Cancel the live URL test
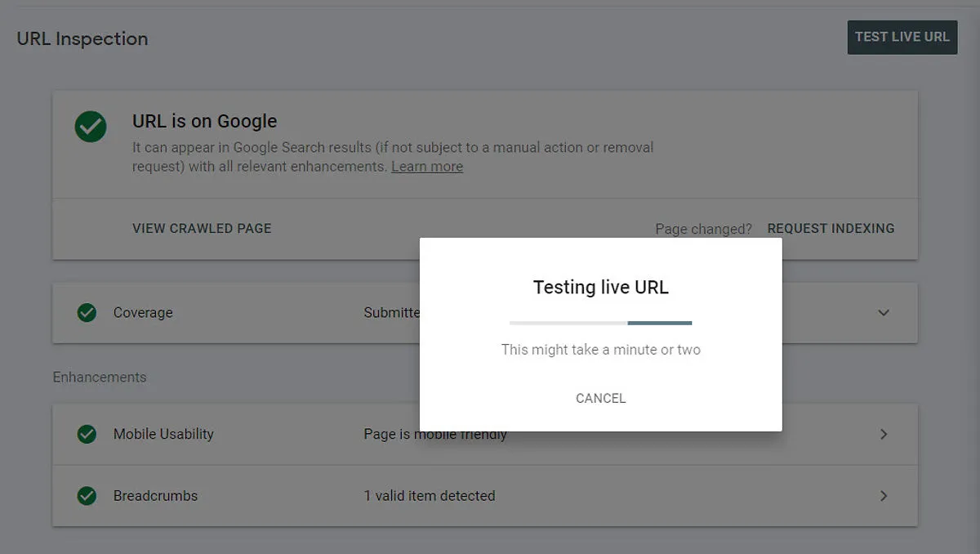 tap(600, 398)
